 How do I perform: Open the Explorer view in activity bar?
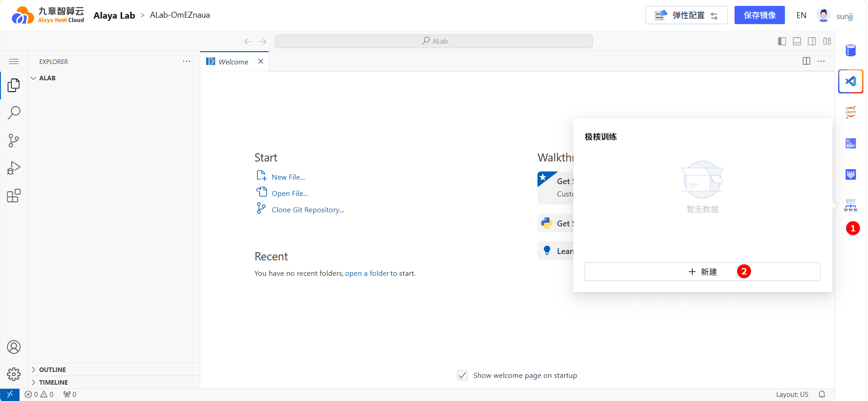pos(14,85)
